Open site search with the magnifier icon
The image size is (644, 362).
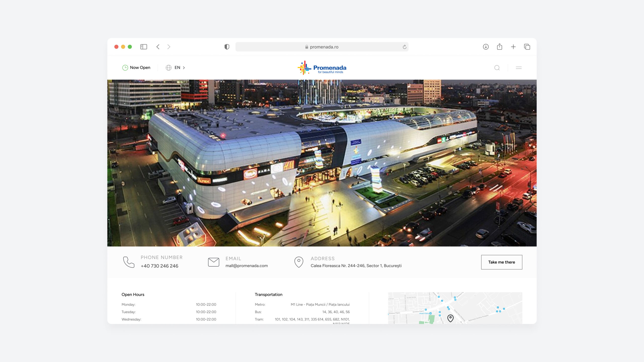pos(497,68)
